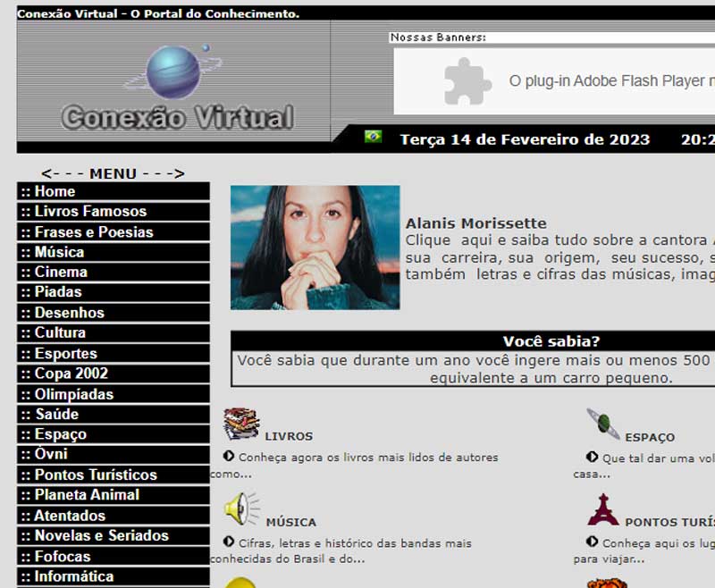Select Cinema from the menu

[114, 273]
